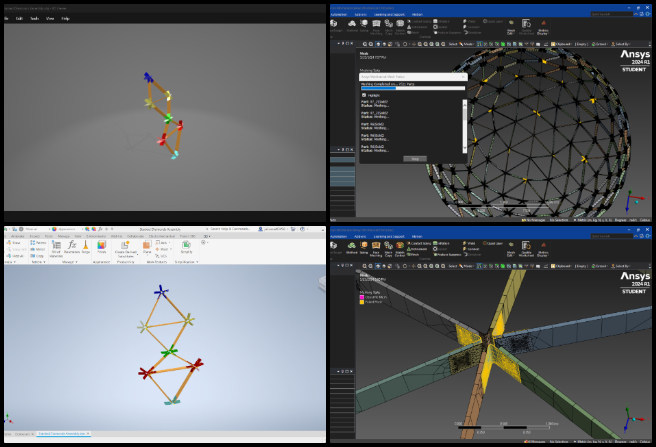Insert Weld control in the lower Ansys window
Screen dimensions: 656x447
point(469,243)
